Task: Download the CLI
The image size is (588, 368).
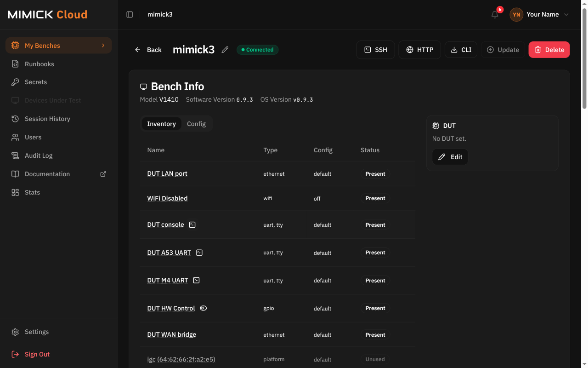Action: point(461,50)
